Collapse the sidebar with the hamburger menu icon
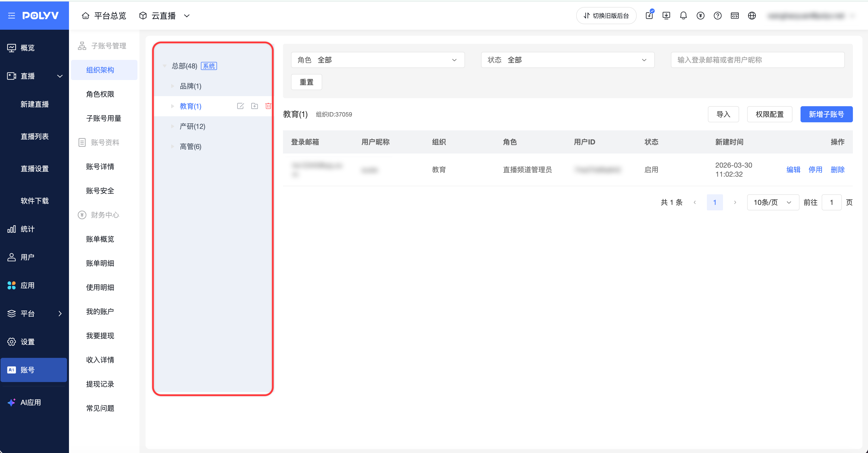Viewport: 868px width, 453px height. point(12,16)
